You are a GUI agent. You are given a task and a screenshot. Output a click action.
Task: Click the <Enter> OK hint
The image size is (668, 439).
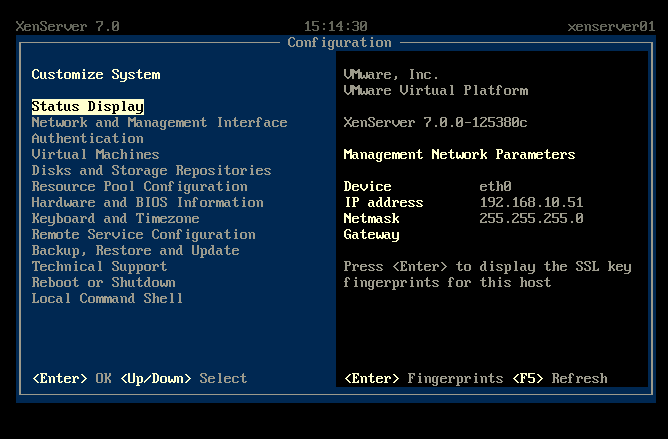(72, 378)
